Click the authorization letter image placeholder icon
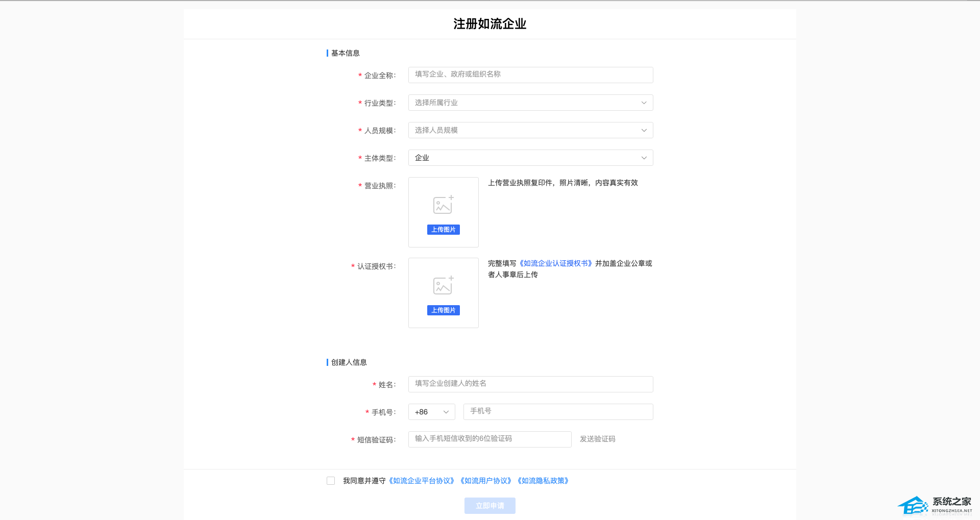Screen dimensions: 980x520 click(443, 285)
